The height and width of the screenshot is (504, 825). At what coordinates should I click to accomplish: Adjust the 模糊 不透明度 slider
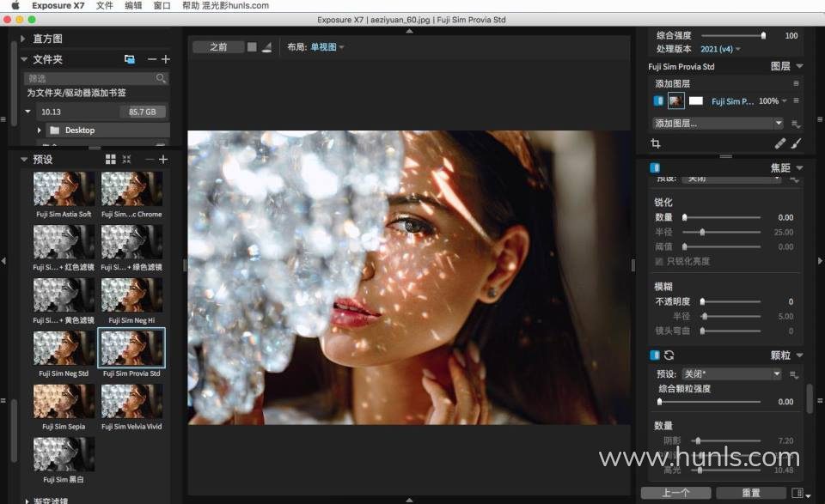(730, 301)
